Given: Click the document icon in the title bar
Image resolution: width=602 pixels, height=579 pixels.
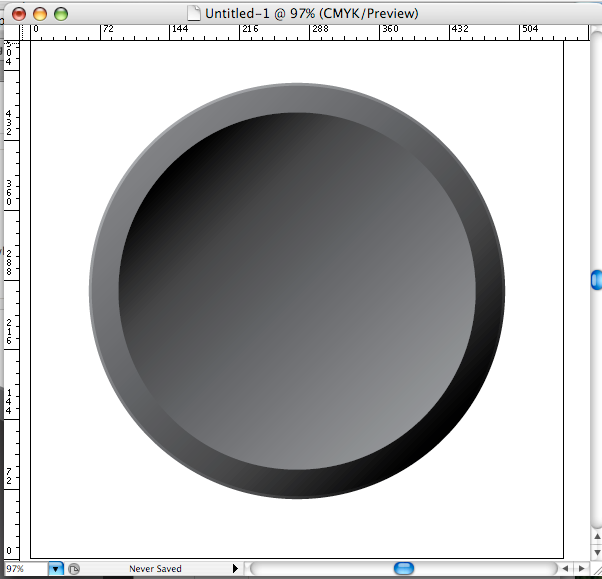Looking at the screenshot, I should point(194,13).
